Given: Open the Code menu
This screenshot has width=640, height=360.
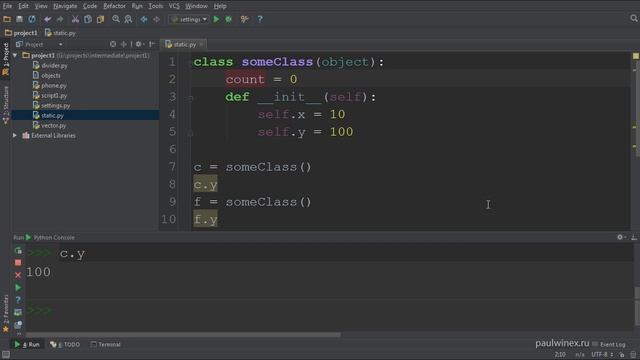Looking at the screenshot, I should (90, 6).
